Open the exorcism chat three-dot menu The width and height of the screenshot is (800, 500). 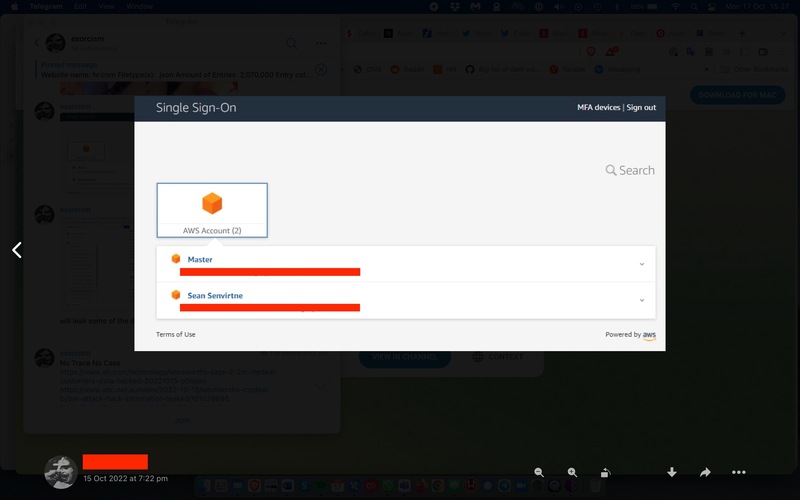pyautogui.click(x=321, y=43)
